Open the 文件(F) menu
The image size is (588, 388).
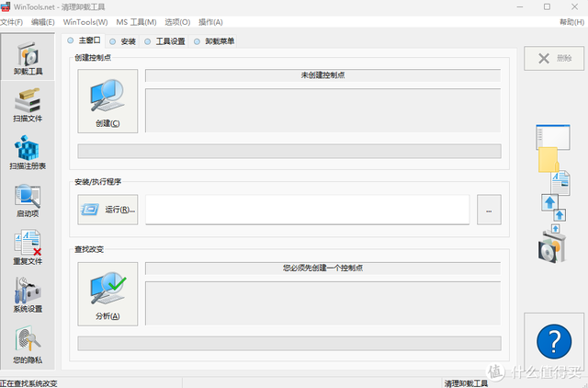pyautogui.click(x=12, y=22)
